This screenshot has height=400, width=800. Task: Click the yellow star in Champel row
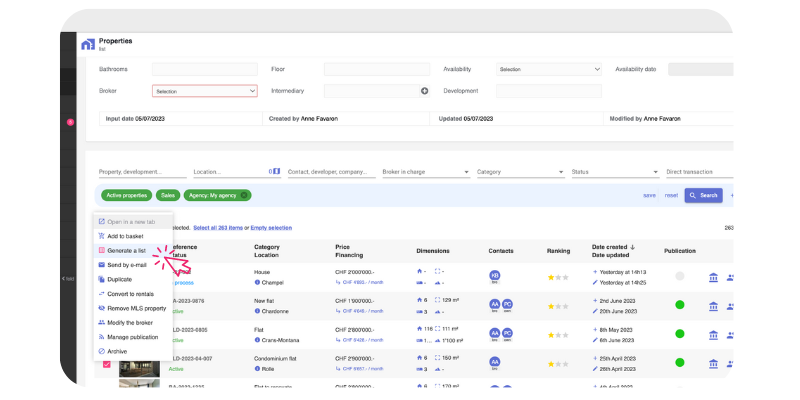tap(551, 278)
